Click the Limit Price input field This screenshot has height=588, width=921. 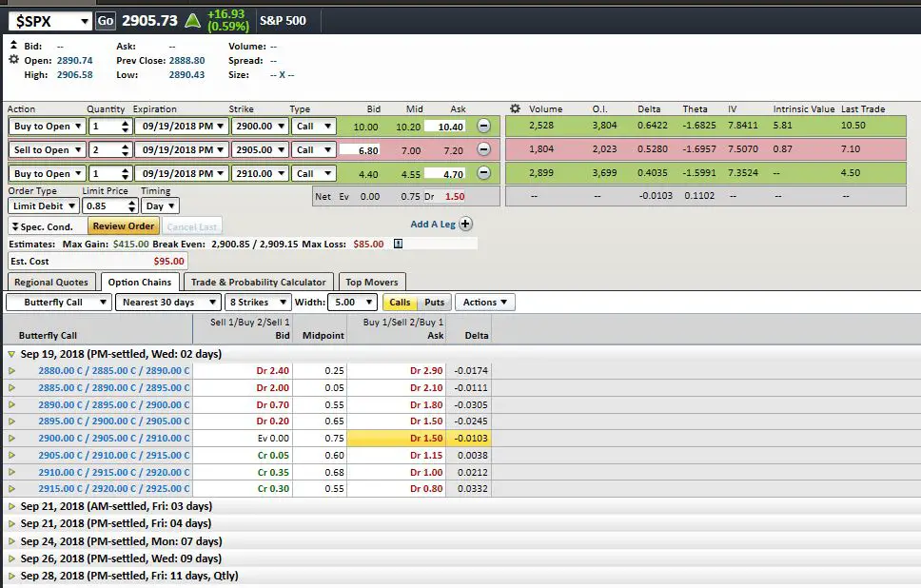(x=104, y=206)
